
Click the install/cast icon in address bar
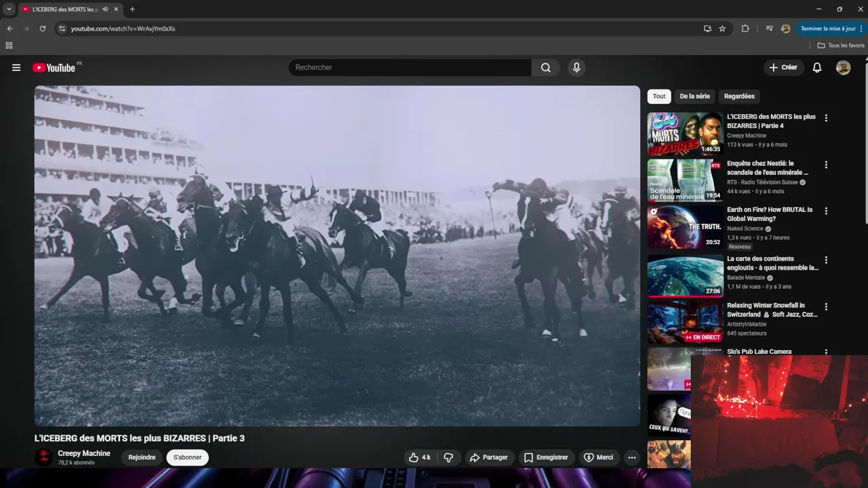coord(707,28)
